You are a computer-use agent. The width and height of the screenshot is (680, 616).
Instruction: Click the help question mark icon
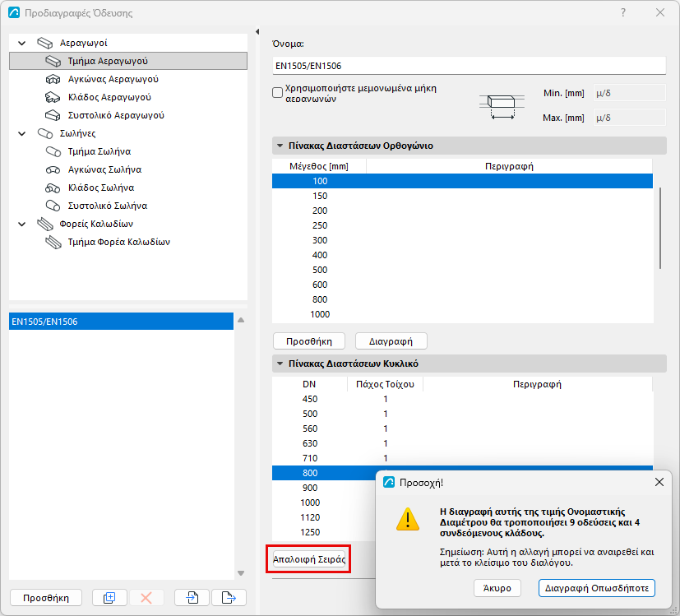pos(623,12)
